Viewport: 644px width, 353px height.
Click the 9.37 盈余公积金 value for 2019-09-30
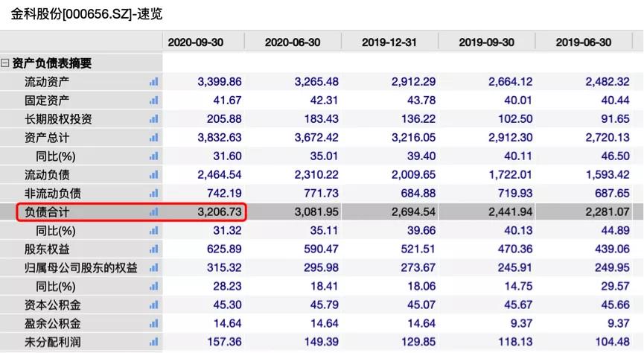(521, 323)
